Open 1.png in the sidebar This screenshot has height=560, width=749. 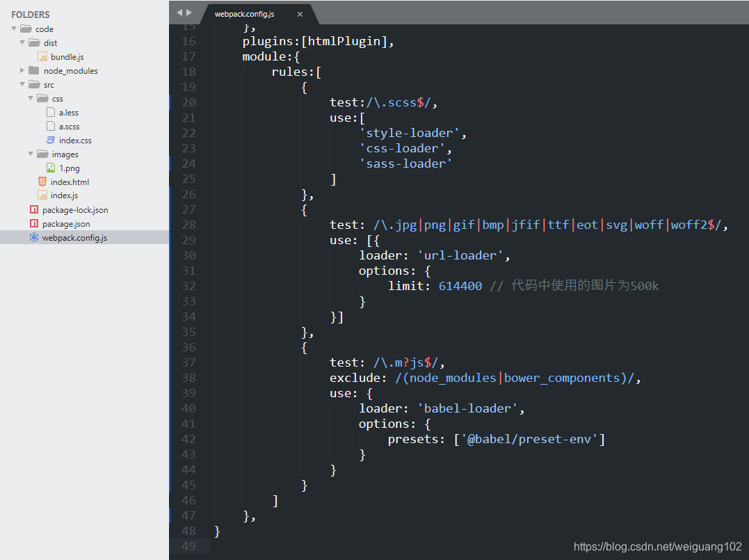click(x=70, y=168)
